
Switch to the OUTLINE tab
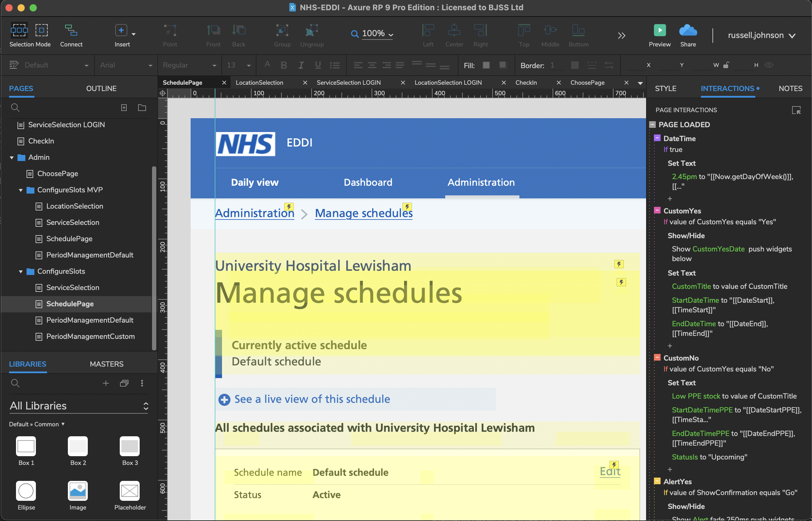click(101, 88)
